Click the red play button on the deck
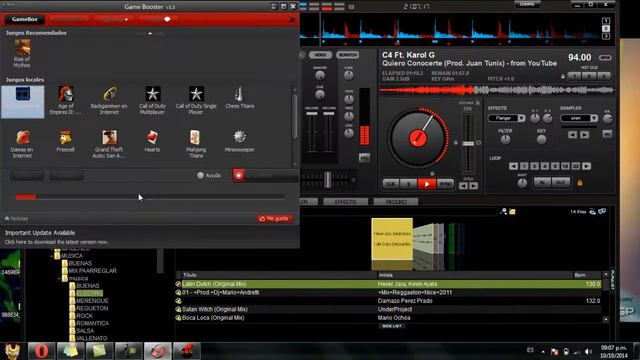Screen dimensions: 640x360 point(427,184)
